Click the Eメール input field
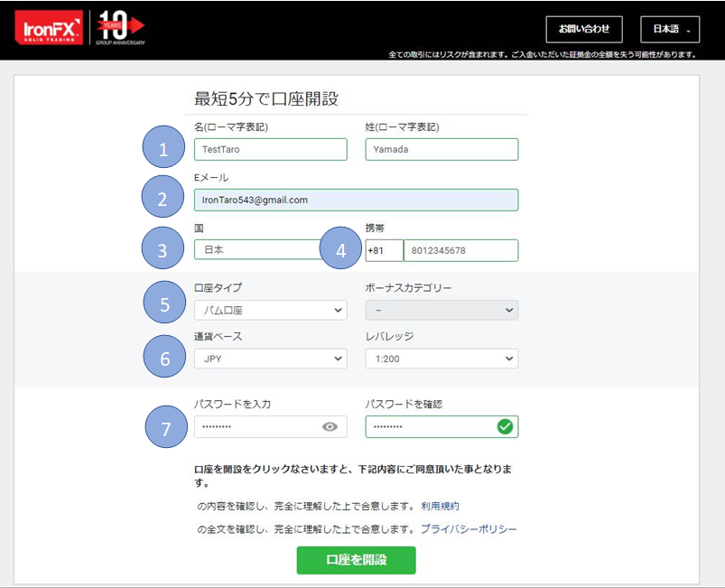Screen dimensions: 725x588 (356, 200)
